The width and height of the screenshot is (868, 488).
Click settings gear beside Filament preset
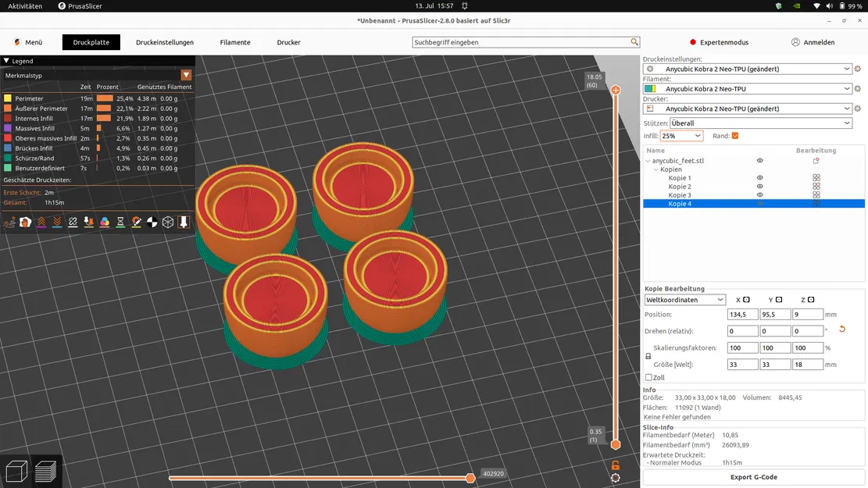coord(858,88)
